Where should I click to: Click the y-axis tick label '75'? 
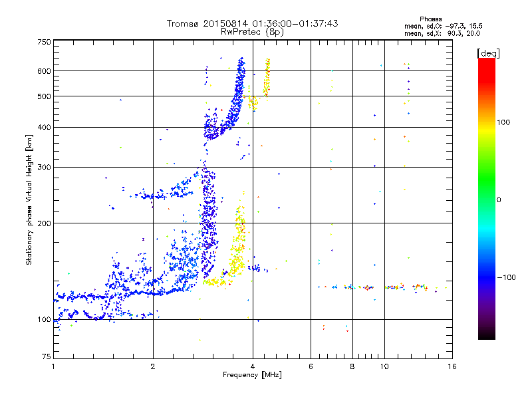click(x=47, y=356)
